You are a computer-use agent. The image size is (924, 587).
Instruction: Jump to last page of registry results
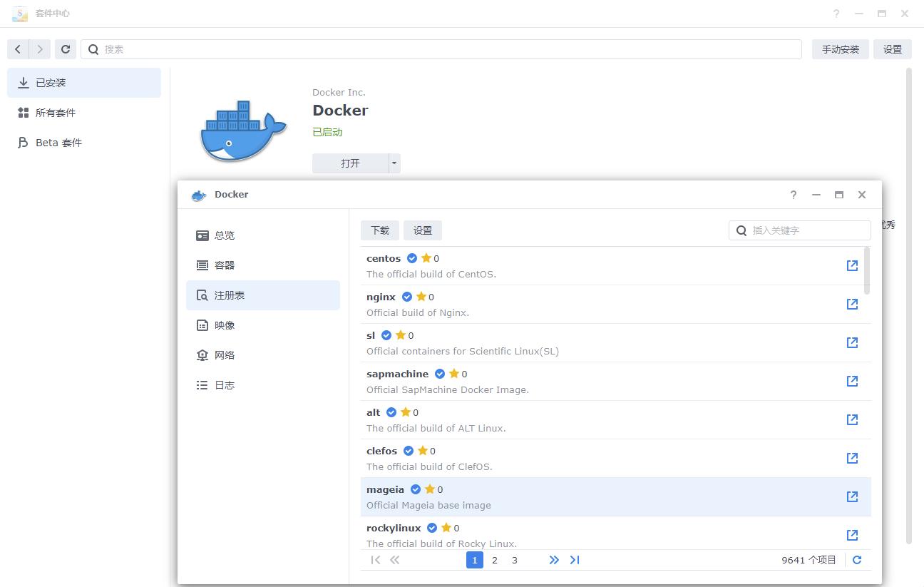click(x=575, y=560)
